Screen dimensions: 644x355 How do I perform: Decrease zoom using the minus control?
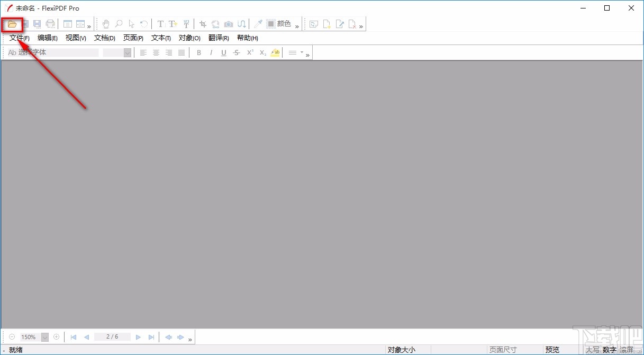[x=11, y=336]
